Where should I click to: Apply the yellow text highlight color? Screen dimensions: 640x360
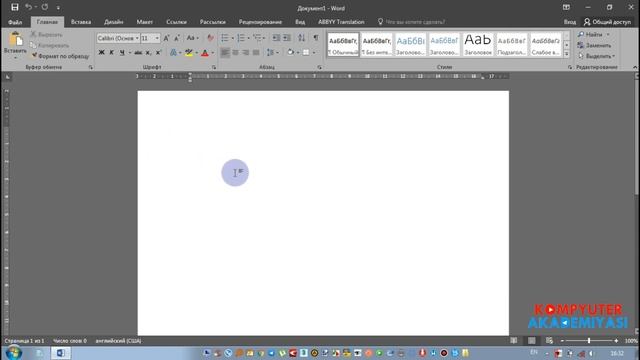coord(189,52)
